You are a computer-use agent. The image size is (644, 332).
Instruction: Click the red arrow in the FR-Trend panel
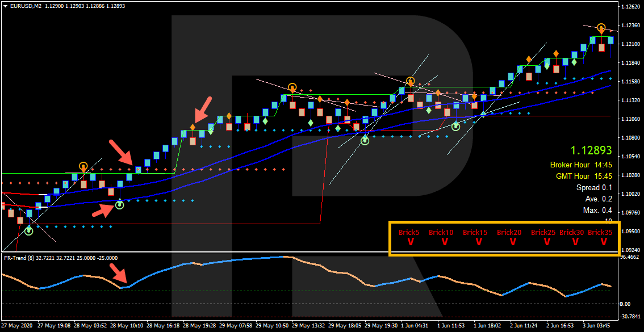click(x=118, y=272)
